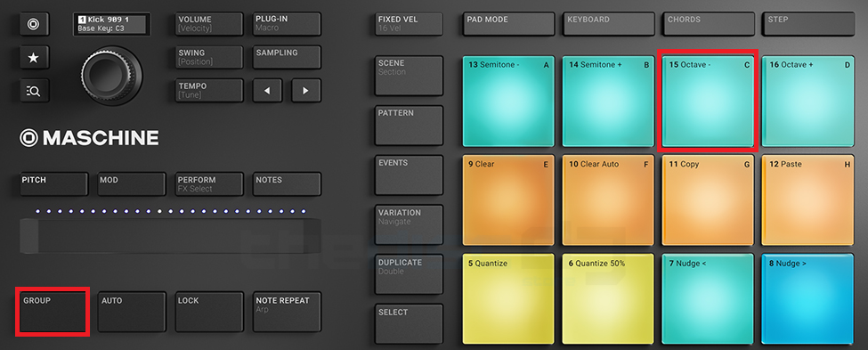The width and height of the screenshot is (868, 350).
Task: Hit pad 15 Octave -
Action: 708,101
